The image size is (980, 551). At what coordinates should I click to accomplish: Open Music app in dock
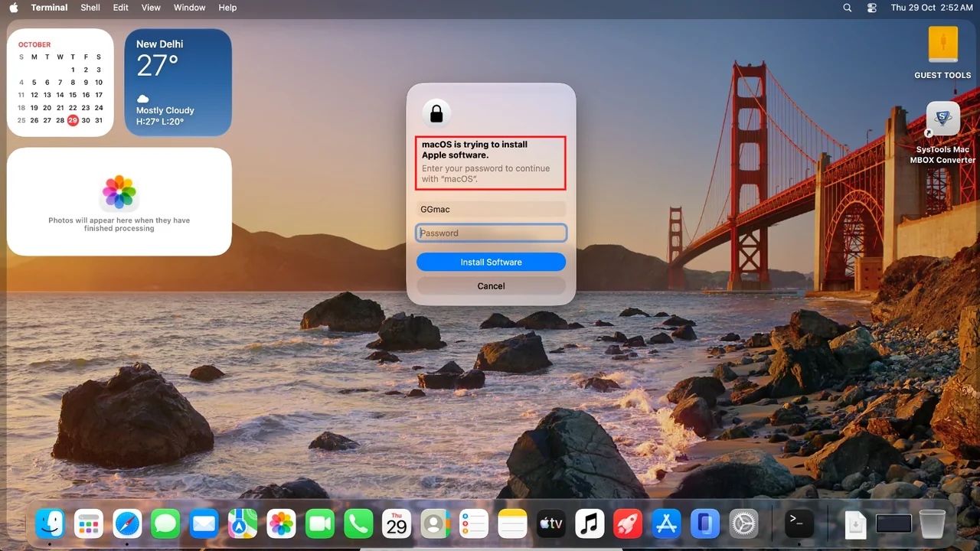590,524
